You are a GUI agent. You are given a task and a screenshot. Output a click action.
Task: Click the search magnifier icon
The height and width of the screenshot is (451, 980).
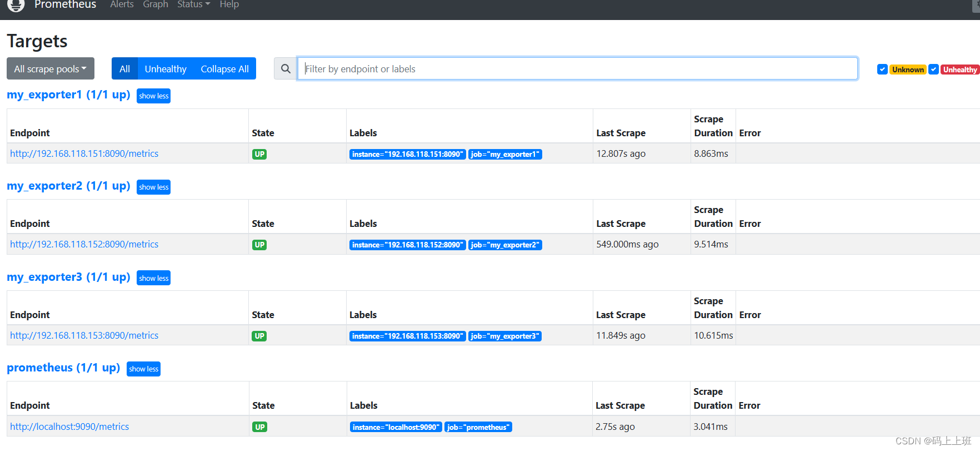pos(286,68)
